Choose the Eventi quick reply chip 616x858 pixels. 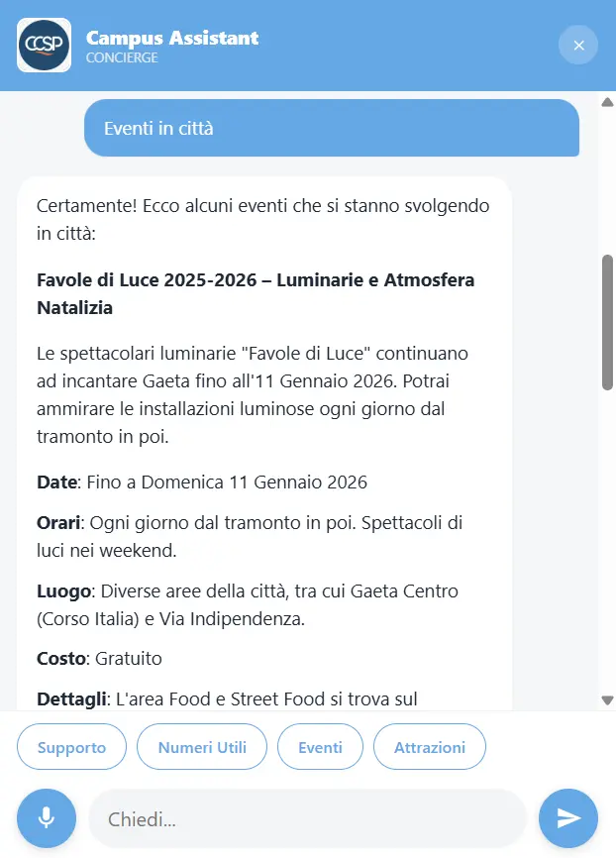pyautogui.click(x=320, y=747)
